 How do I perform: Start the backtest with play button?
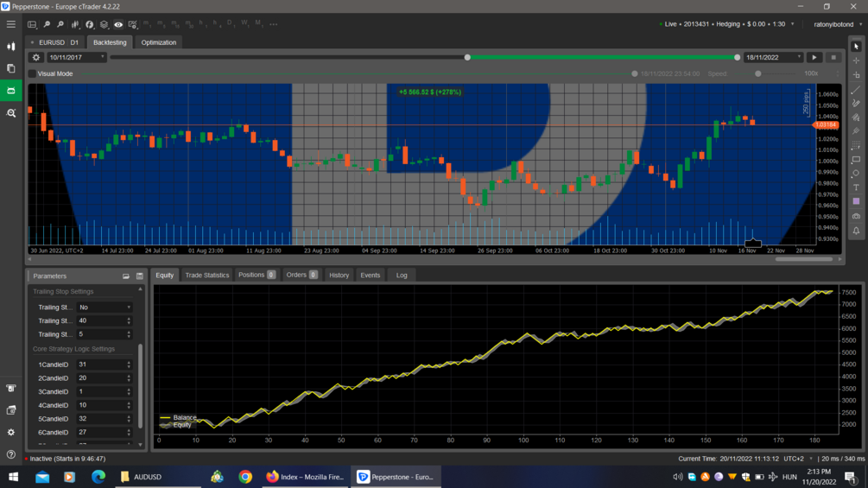pos(814,58)
